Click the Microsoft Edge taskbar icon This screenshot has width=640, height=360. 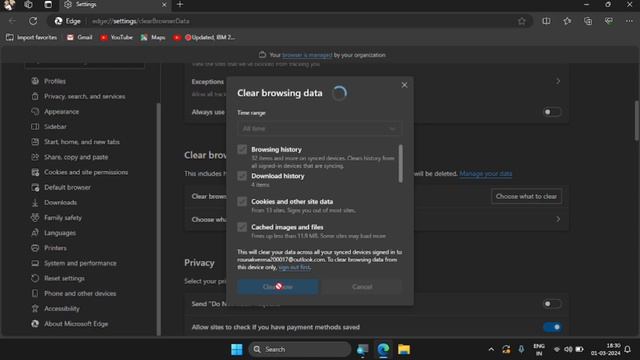[x=383, y=349]
